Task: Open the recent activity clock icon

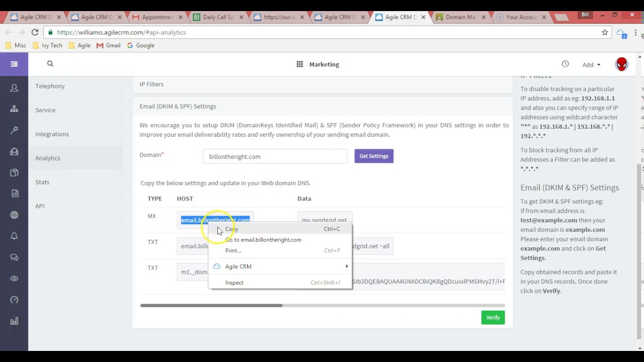Action: coord(565,64)
